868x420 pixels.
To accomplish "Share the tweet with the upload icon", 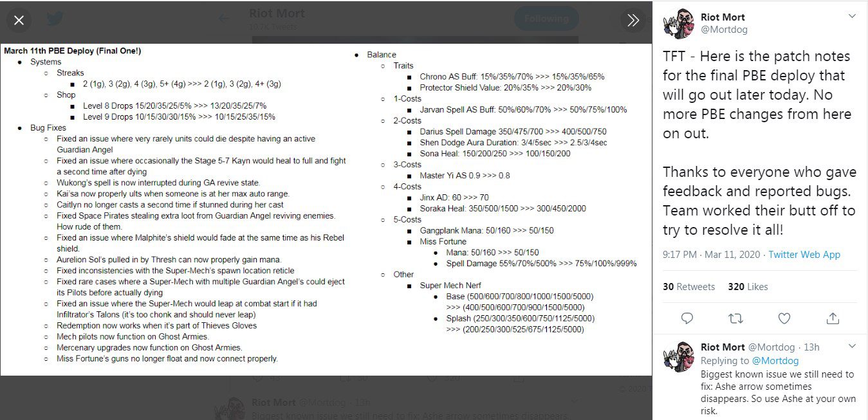I will coord(833,318).
